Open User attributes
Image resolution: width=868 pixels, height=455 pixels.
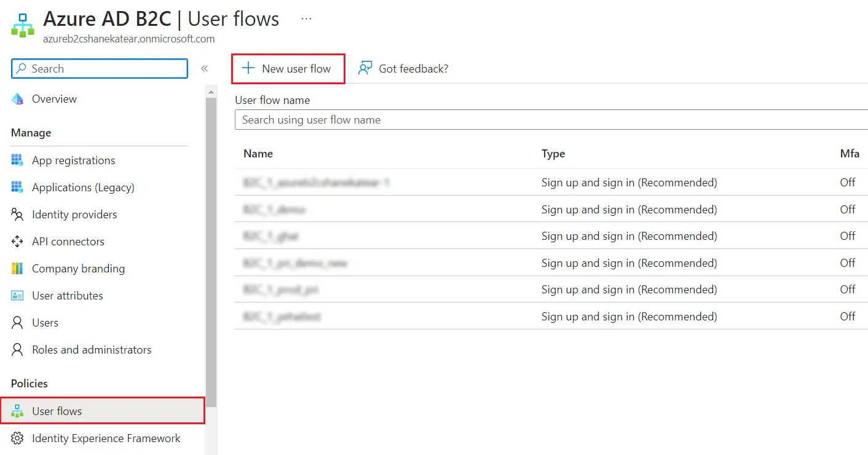click(x=68, y=296)
